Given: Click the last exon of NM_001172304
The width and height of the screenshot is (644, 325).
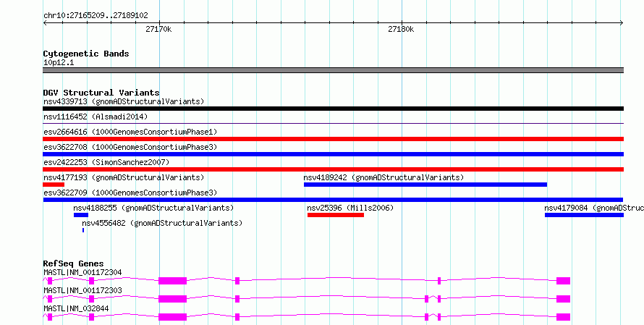Looking at the screenshot, I should pyautogui.click(x=563, y=281).
